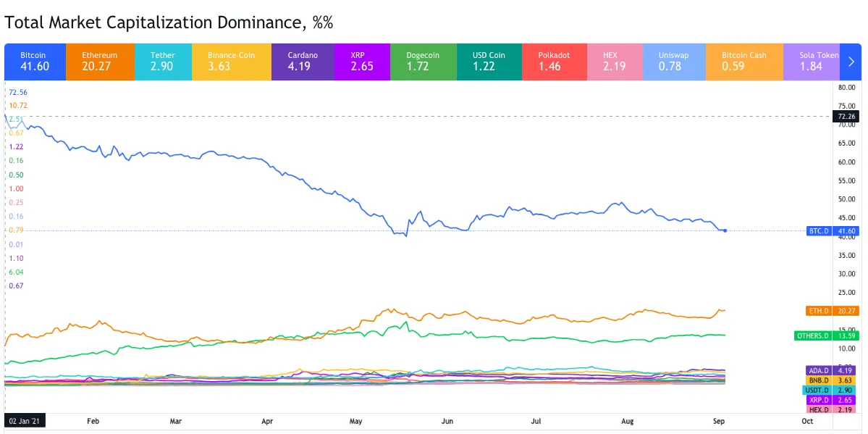
Task: Select the Uniswap 0.78 tile
Action: (673, 62)
